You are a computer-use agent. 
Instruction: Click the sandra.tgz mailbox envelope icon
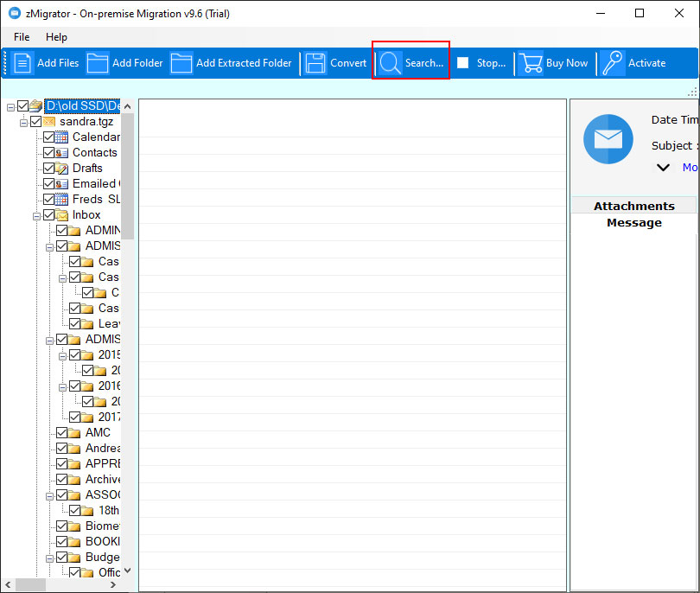pos(49,122)
